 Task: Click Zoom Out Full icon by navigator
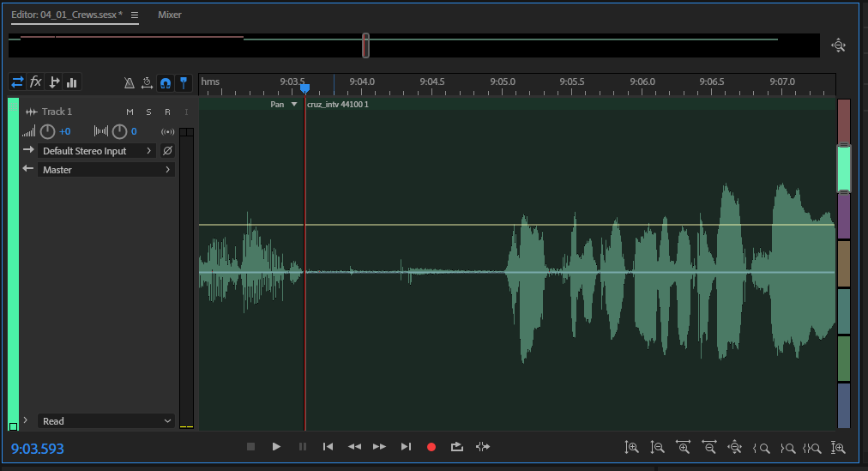click(x=839, y=45)
